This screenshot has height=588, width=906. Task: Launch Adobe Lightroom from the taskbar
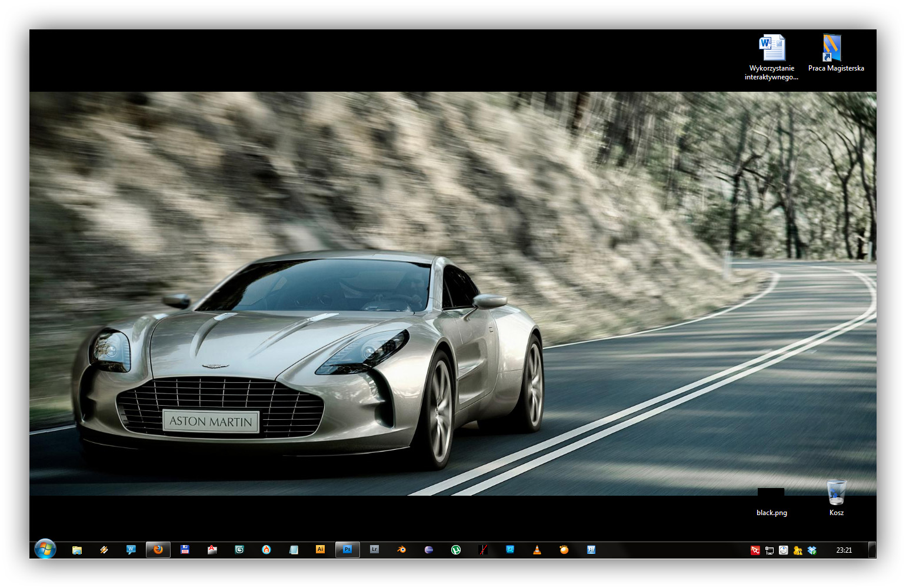coord(374,550)
